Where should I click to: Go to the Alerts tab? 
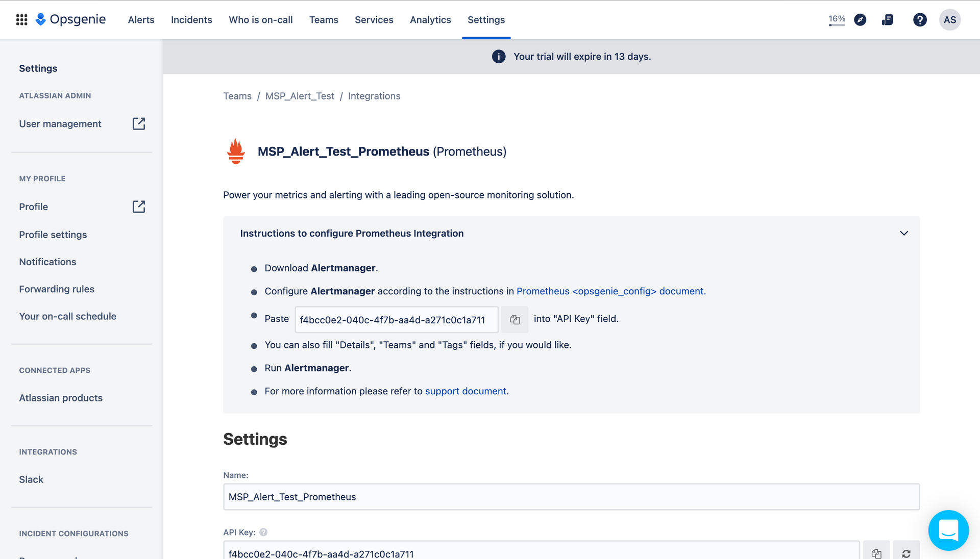(141, 20)
